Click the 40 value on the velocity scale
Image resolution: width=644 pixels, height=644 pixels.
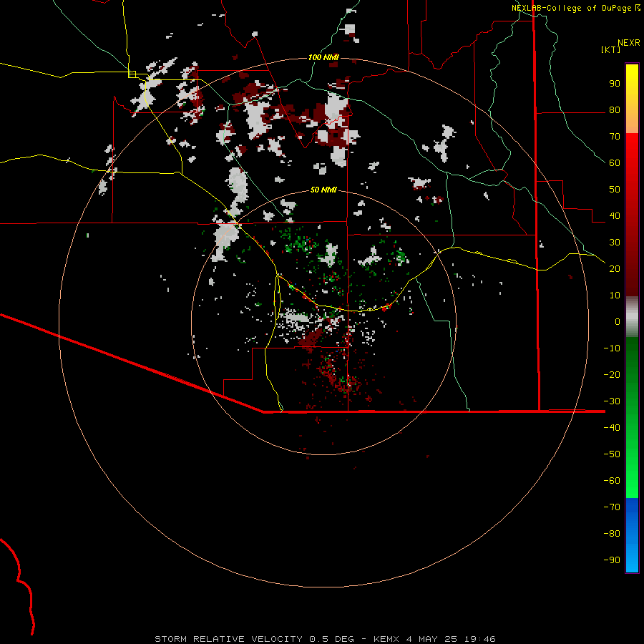pos(615,215)
